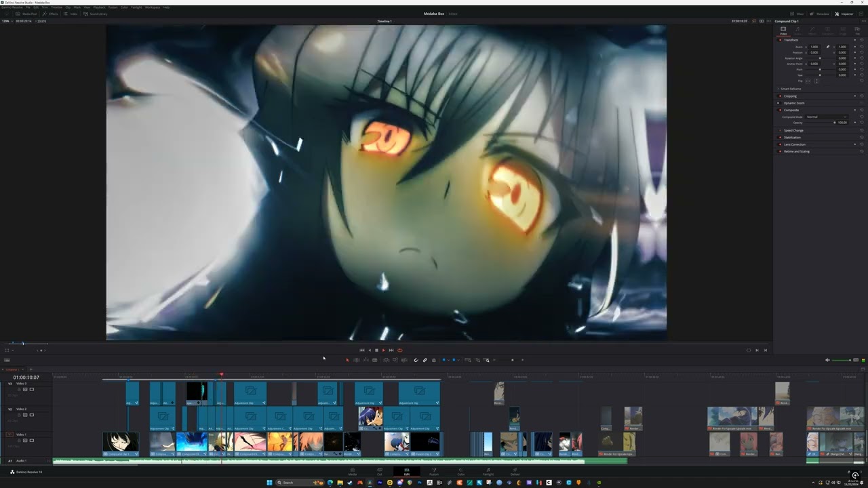Switch to the Deliver page
Viewport: 868px width, 488px height.
click(x=515, y=472)
